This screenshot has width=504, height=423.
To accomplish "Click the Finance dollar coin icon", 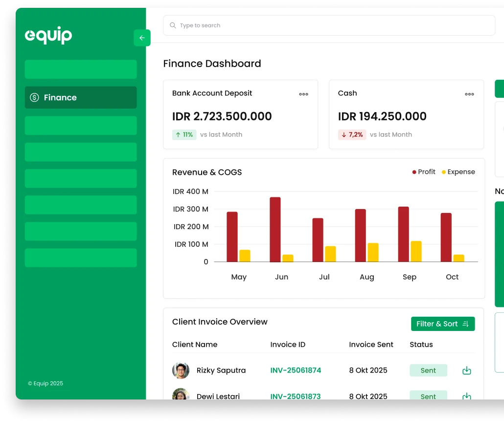I will 34,97.
